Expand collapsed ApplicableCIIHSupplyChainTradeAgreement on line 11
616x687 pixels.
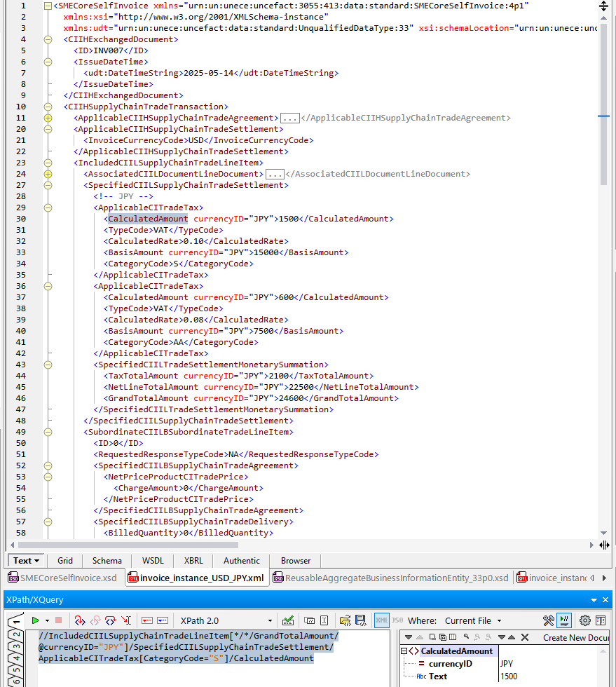(48, 118)
